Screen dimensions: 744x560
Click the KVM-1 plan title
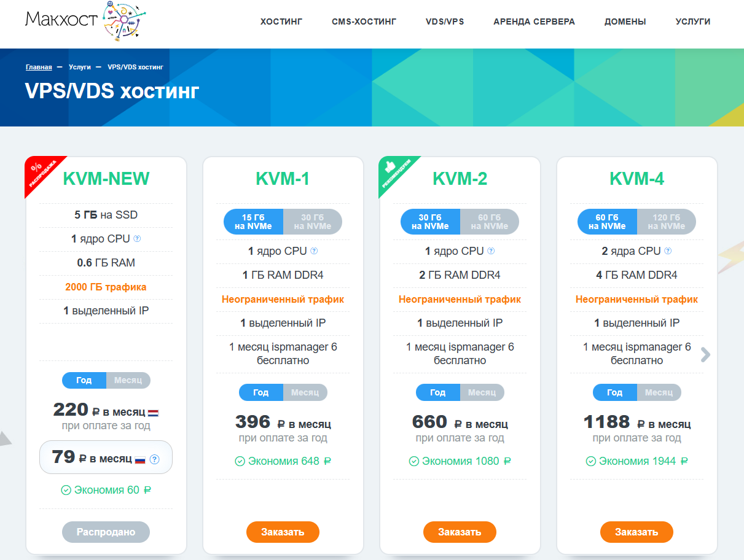coord(283,179)
